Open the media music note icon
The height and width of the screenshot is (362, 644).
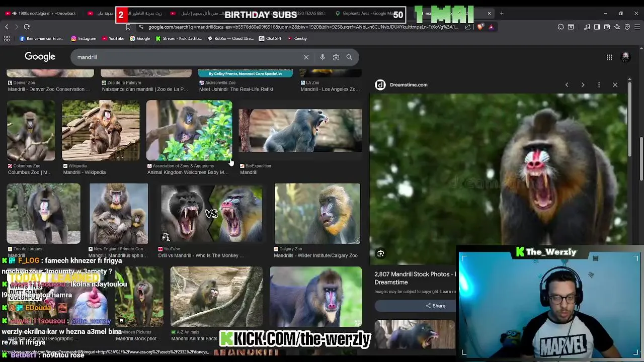pos(587,27)
